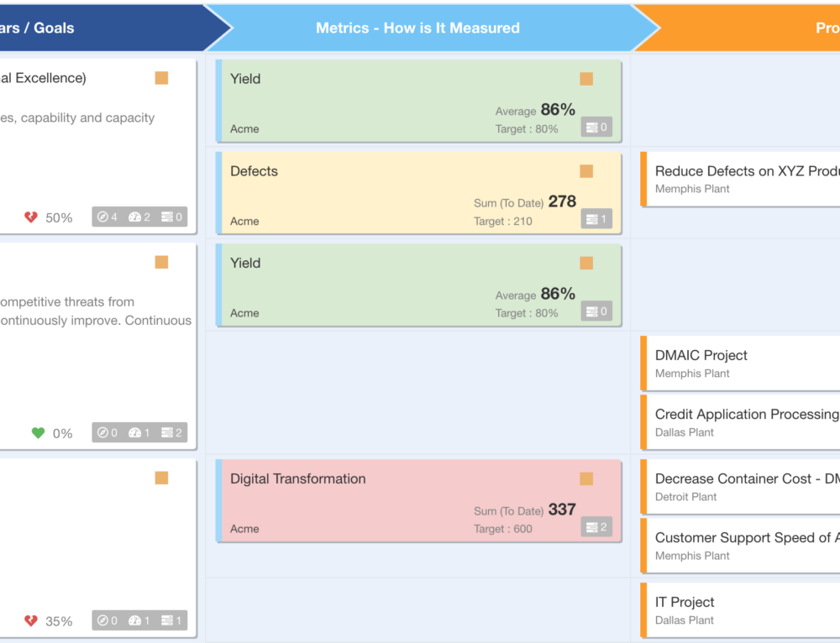
Task: Click the projects badge showing 0 on the Yield card
Action: [596, 127]
